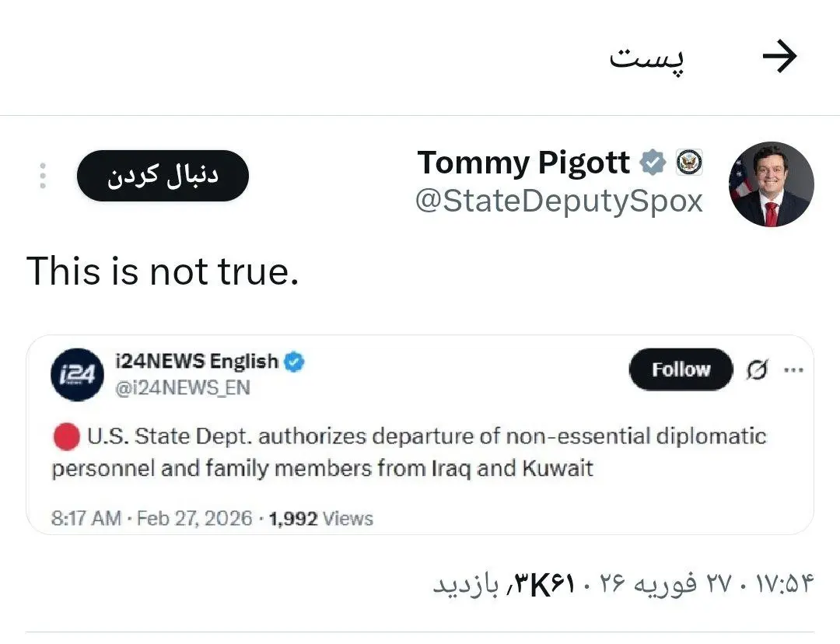The image size is (840, 644).
Task: Click the government seal badge beside Tommy Pigott
Action: [x=689, y=162]
